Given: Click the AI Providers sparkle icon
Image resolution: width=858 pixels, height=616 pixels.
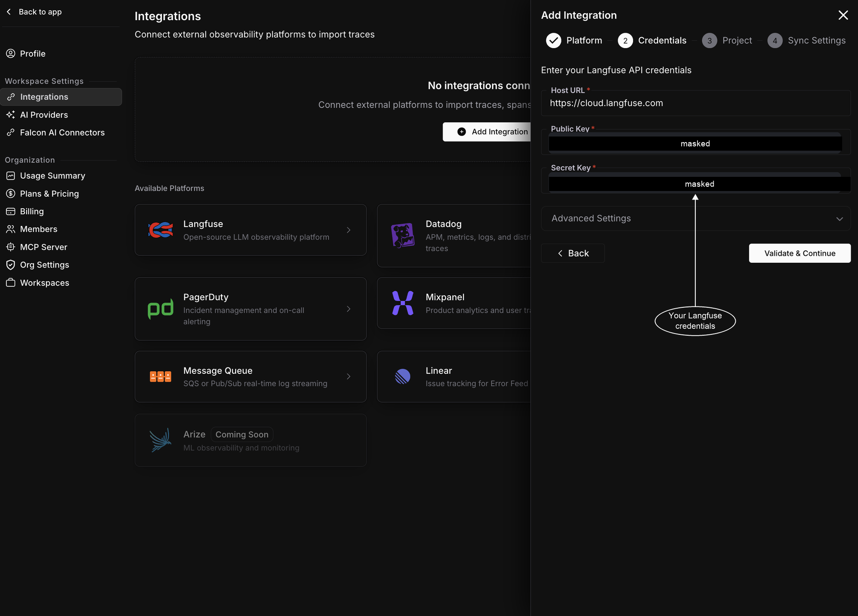Looking at the screenshot, I should [11, 115].
